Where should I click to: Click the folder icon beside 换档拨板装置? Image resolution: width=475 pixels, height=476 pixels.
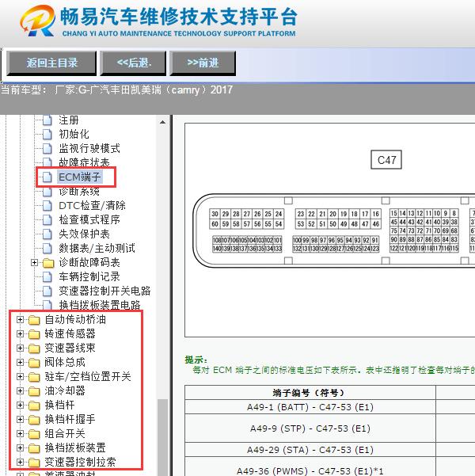(x=34, y=448)
